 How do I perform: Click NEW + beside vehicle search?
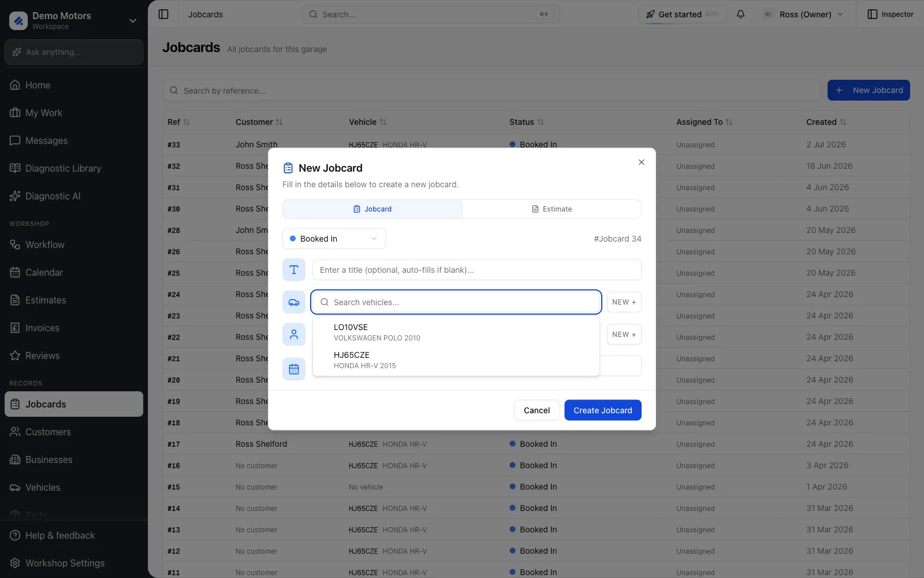click(x=624, y=302)
